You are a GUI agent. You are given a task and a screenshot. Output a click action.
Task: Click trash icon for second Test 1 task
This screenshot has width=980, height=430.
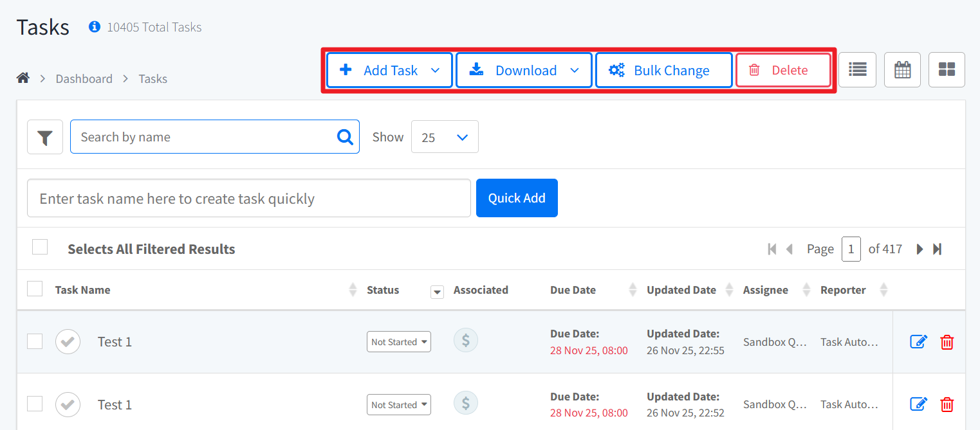(947, 405)
